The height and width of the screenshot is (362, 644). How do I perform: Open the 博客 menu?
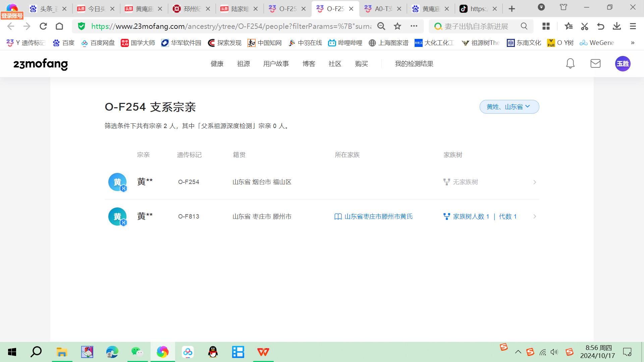pos(309,64)
